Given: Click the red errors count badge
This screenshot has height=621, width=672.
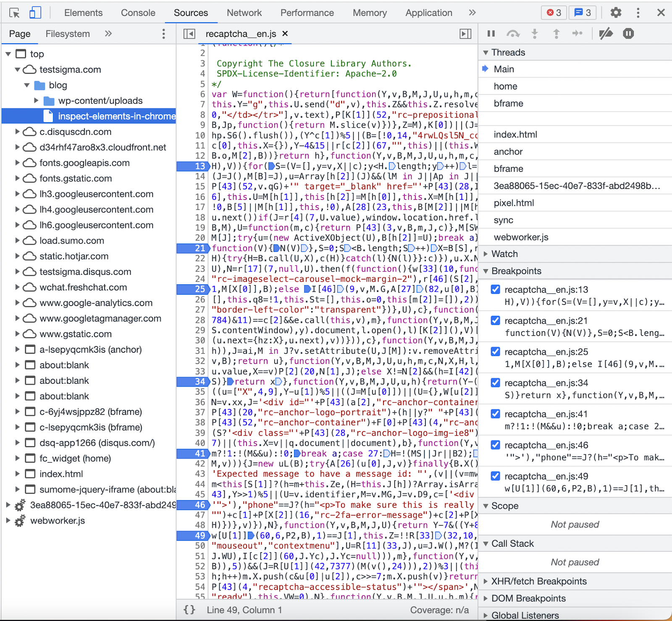Looking at the screenshot, I should (x=554, y=13).
